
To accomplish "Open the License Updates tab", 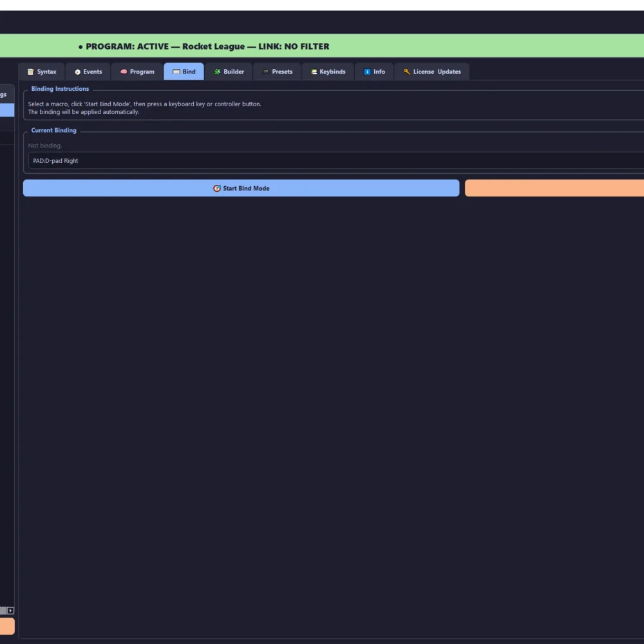I will tap(431, 71).
